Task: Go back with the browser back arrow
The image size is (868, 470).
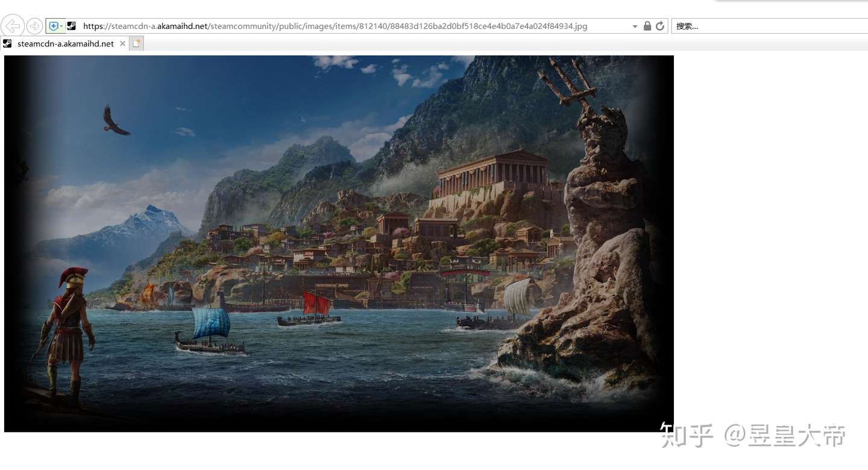Action: coord(13,26)
